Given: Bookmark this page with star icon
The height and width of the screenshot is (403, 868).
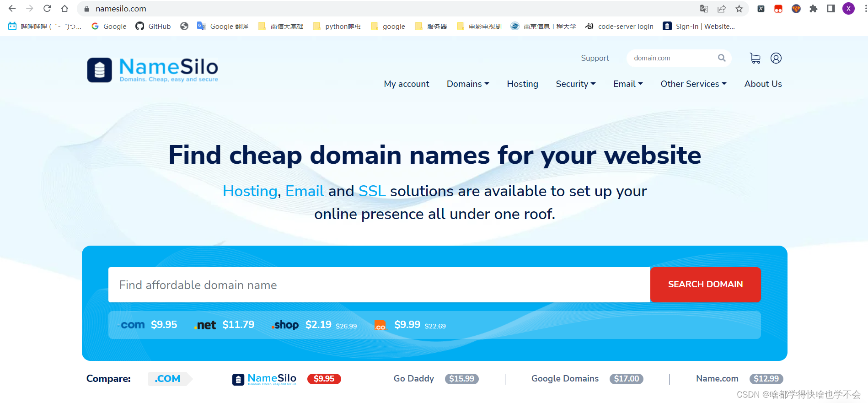Looking at the screenshot, I should tap(739, 9).
